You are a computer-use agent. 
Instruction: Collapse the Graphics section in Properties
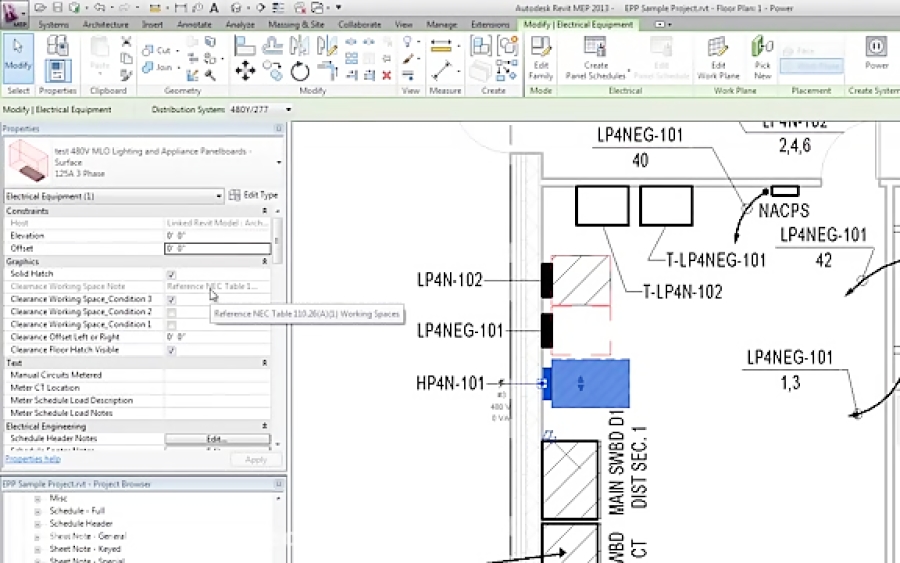265,262
